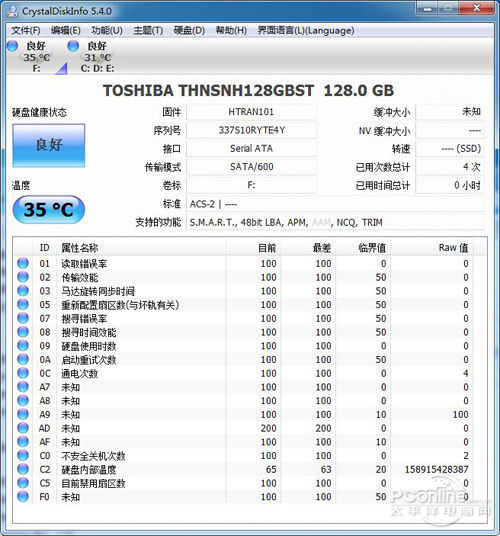Click the supported features field with S.M.A.R.T.
Screen dimensions: 500x536
pos(335,222)
